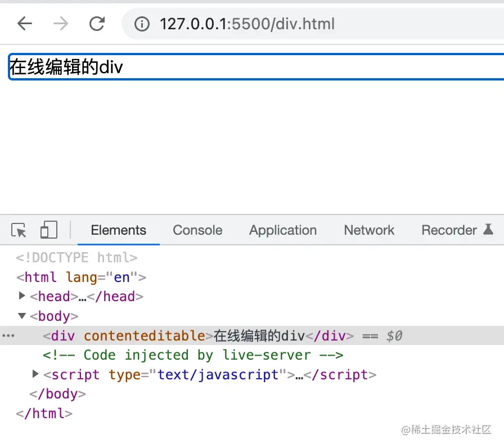Switch to the Elements tab
Viewport: 504px width, 448px height.
119,230
